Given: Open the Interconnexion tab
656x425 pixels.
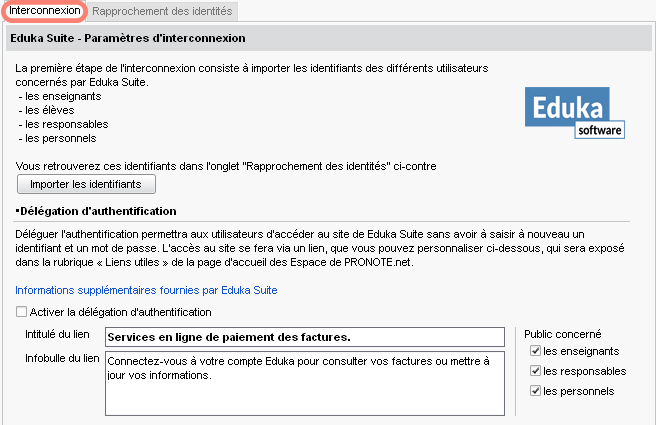Looking at the screenshot, I should 44,11.
